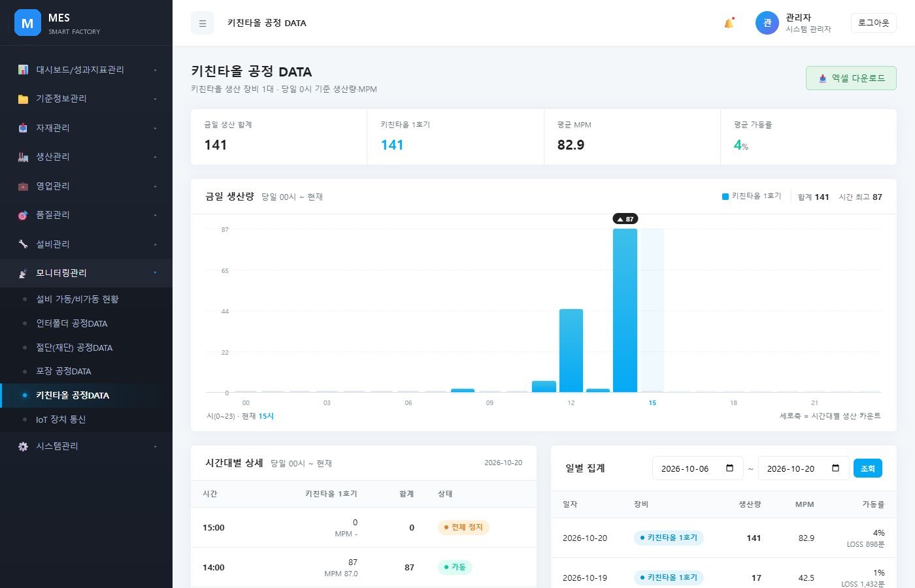Click the 조회 search button
915x588 pixels.
(868, 468)
